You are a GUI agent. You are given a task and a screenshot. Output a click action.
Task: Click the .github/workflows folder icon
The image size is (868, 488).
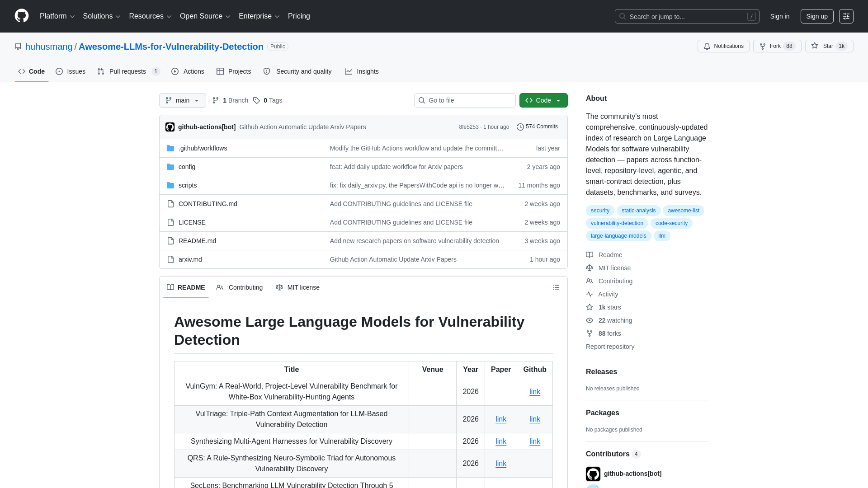coord(170,148)
